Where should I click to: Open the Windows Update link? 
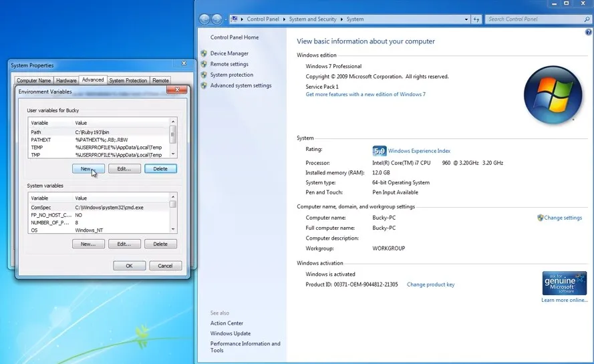[231, 333]
